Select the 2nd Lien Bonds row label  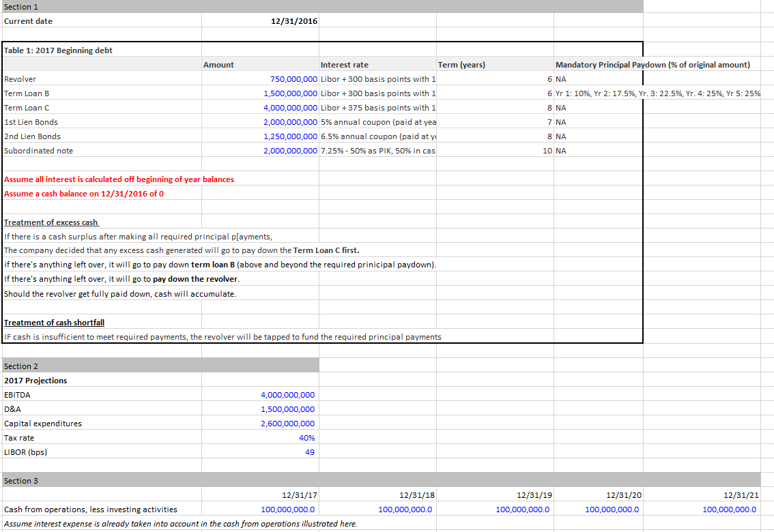(33, 136)
